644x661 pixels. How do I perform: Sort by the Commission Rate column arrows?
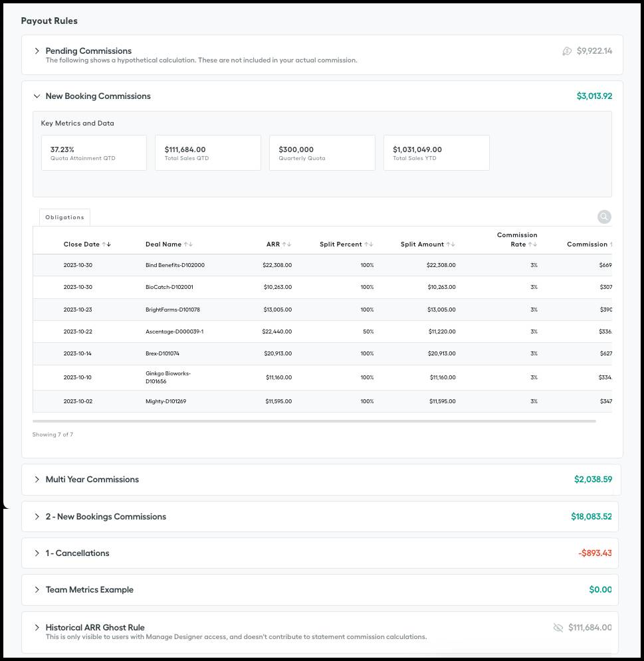(532, 244)
